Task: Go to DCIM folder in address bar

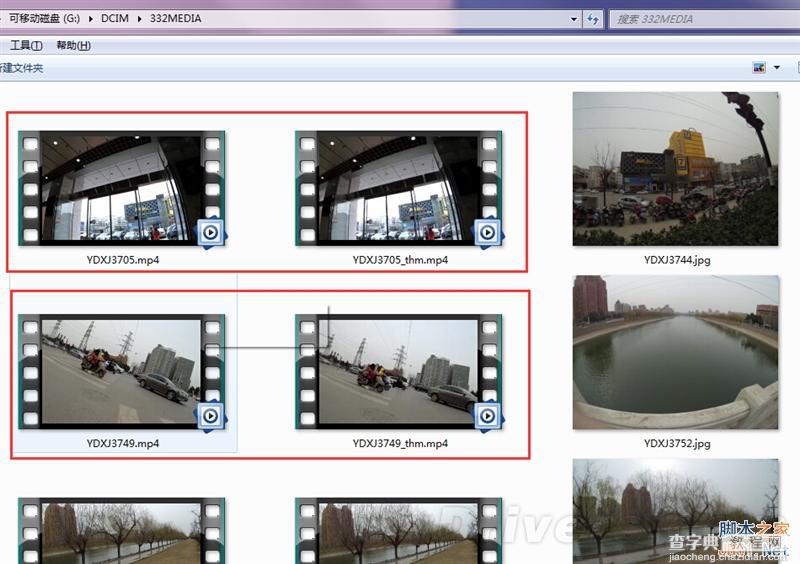Action: point(115,18)
